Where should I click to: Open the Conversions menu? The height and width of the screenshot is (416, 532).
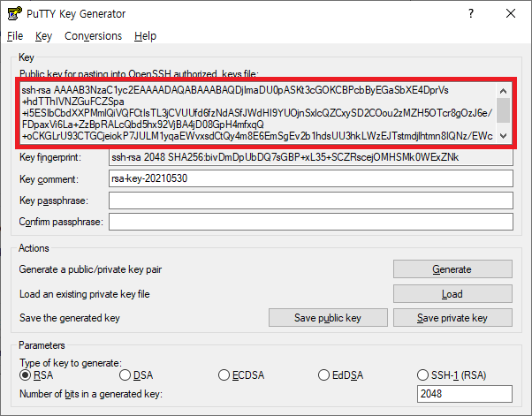point(93,36)
